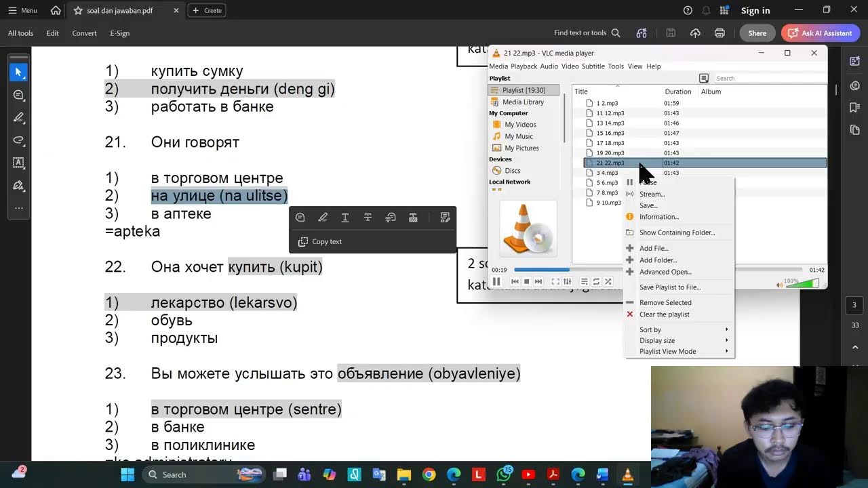Screen dimensions: 868x488
Task: Open the Acrobat Menu
Action: pyautogui.click(x=22, y=10)
